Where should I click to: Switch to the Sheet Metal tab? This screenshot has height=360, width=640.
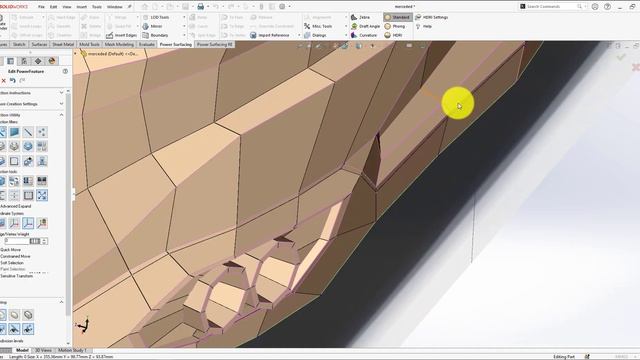coord(63,44)
